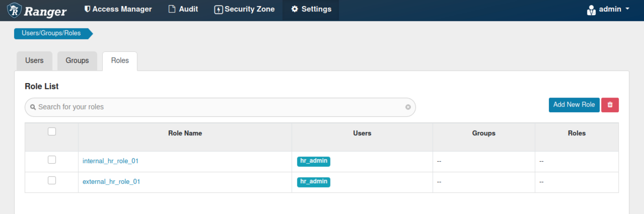Viewport: 644px width, 214px height.
Task: Open the Settings menu
Action: pos(311,9)
